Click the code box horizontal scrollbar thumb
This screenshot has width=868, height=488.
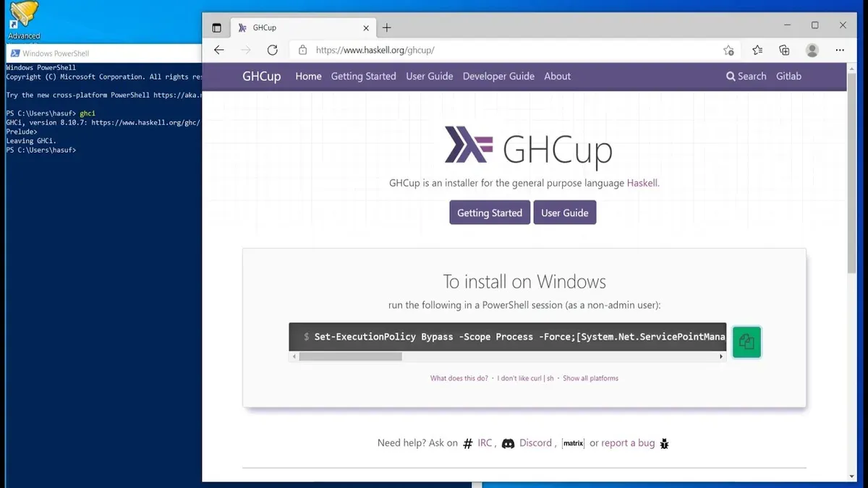(350, 356)
